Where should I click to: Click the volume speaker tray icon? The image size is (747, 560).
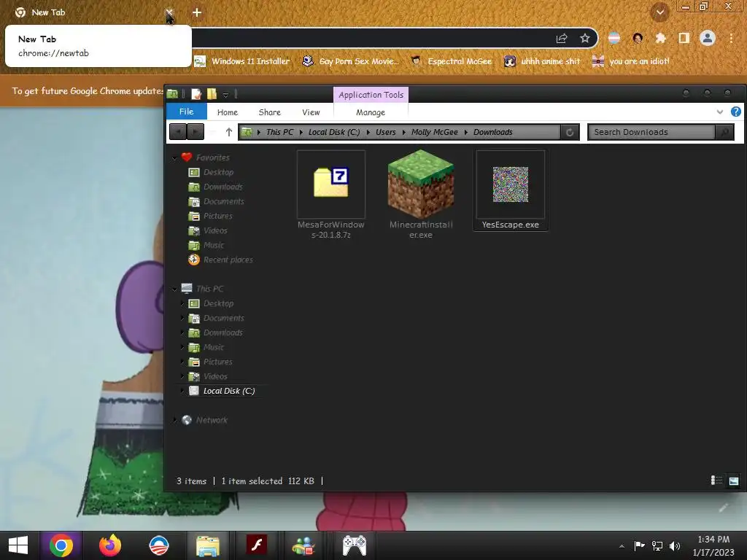coord(675,546)
